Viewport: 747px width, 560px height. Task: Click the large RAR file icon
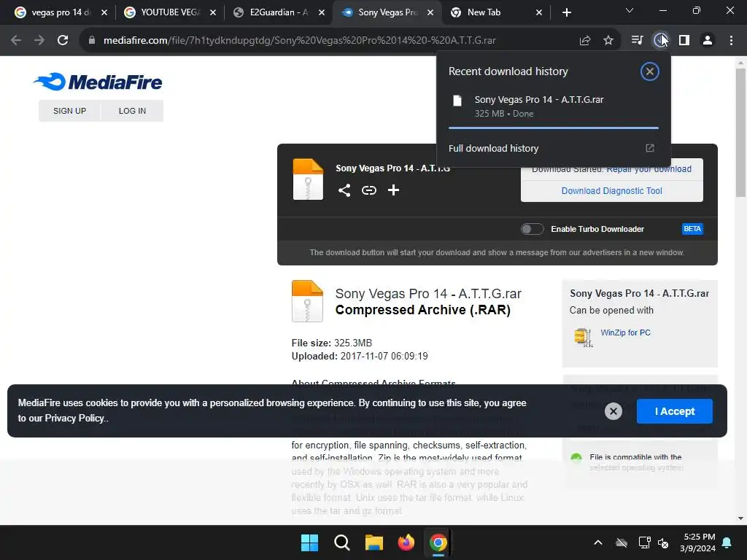pos(307,301)
